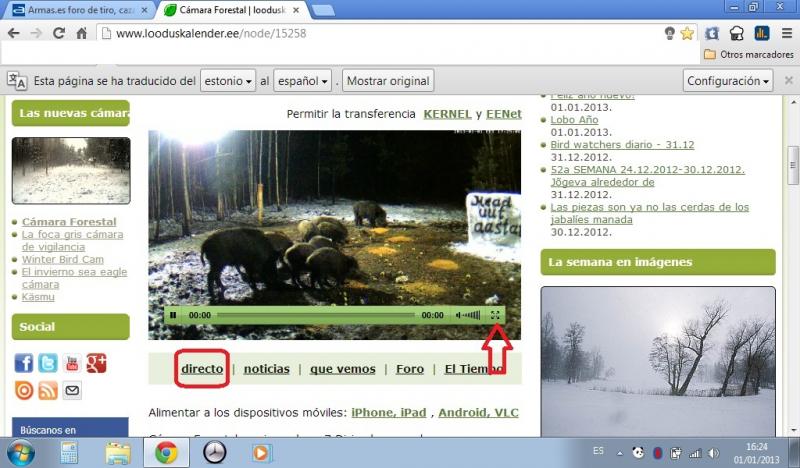Pause the forest camera video
Screen dimensions: 800x468
(174, 315)
